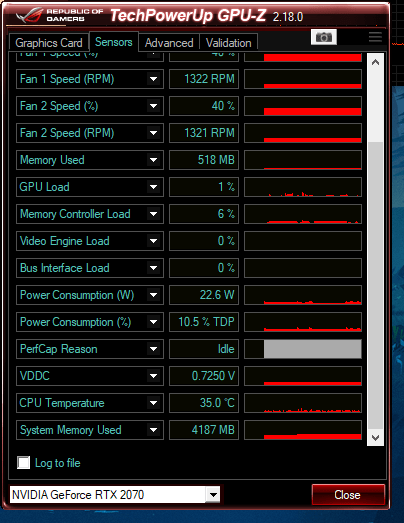This screenshot has height=523, width=404.
Task: Open Power Consumption (W) dropdown arrow
Action: click(x=153, y=295)
